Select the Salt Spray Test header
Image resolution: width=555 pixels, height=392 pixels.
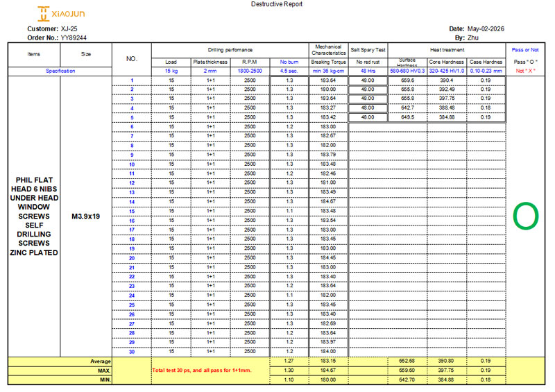pyautogui.click(x=368, y=50)
